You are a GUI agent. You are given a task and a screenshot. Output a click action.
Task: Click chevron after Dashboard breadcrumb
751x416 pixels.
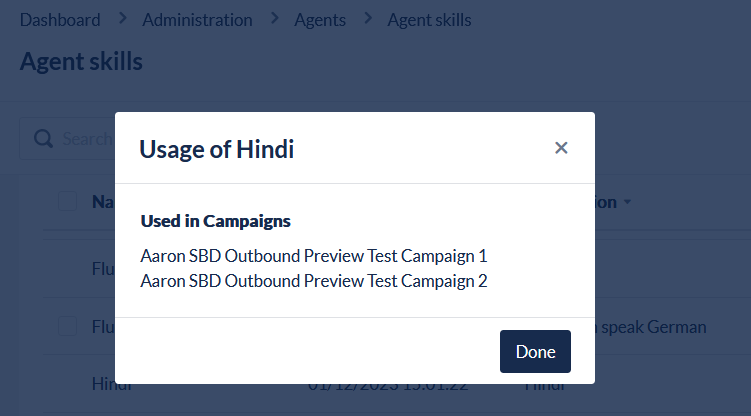(x=122, y=19)
